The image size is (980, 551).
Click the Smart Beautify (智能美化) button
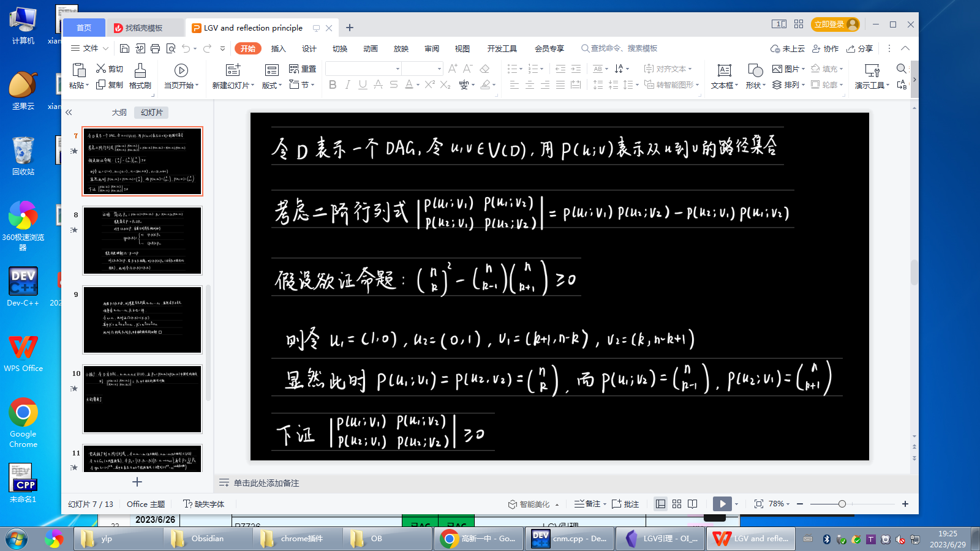pos(530,504)
